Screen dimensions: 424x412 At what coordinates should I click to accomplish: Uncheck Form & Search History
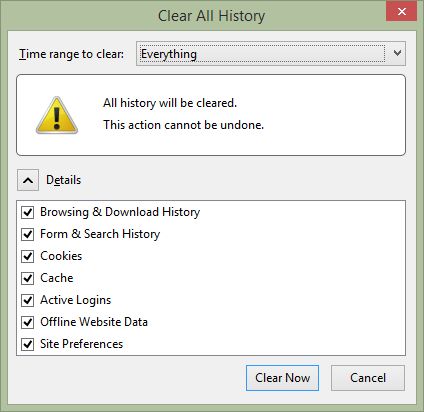(x=27, y=234)
